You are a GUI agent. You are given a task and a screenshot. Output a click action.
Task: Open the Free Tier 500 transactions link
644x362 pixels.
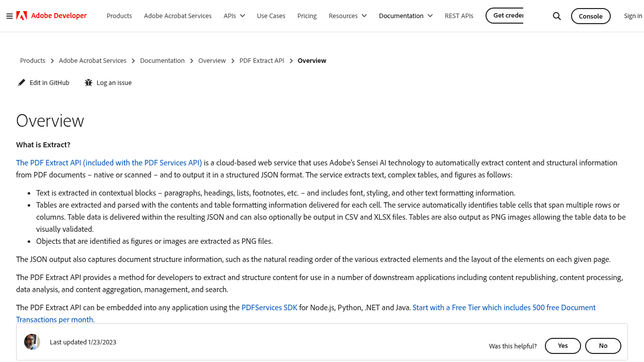coord(504,307)
